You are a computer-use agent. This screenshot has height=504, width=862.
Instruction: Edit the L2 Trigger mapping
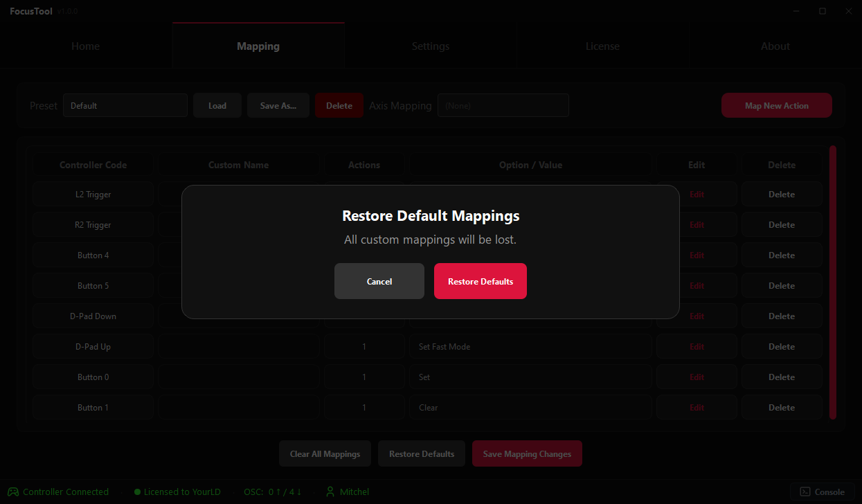coord(697,194)
